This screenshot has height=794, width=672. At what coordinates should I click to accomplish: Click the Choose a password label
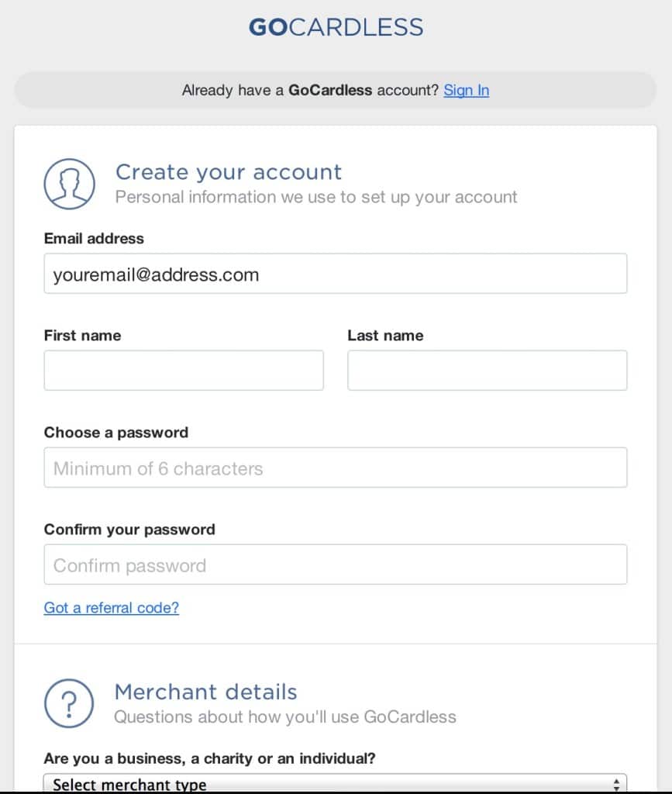point(116,433)
